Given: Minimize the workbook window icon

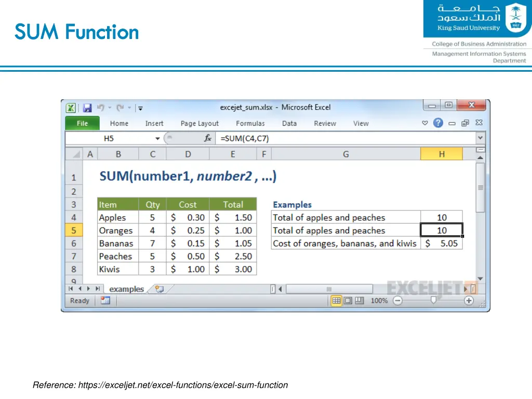Looking at the screenshot, I should (452, 124).
